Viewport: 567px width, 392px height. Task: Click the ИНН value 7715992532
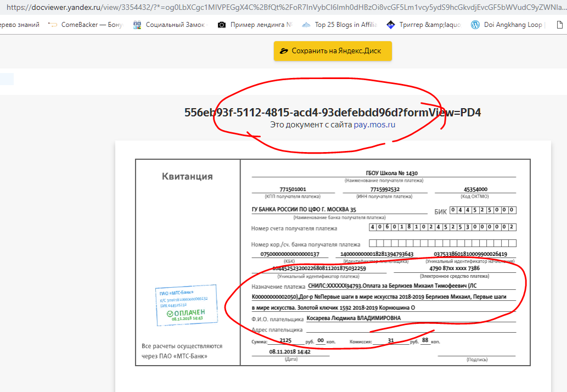pos(385,189)
